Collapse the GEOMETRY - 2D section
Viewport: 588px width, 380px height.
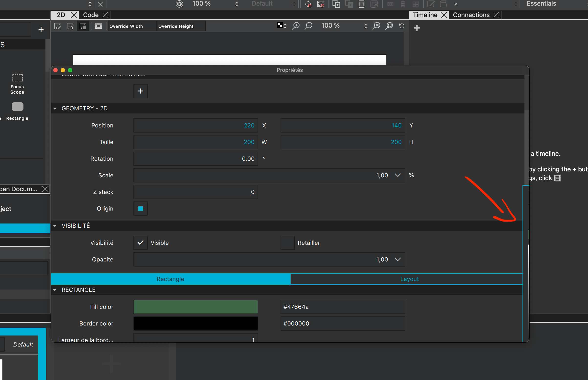coord(55,108)
